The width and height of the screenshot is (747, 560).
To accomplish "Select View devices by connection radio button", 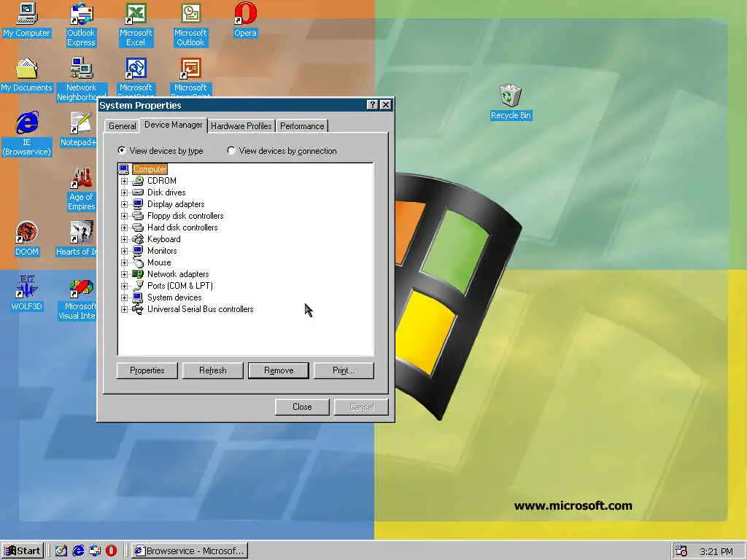I will tap(231, 150).
